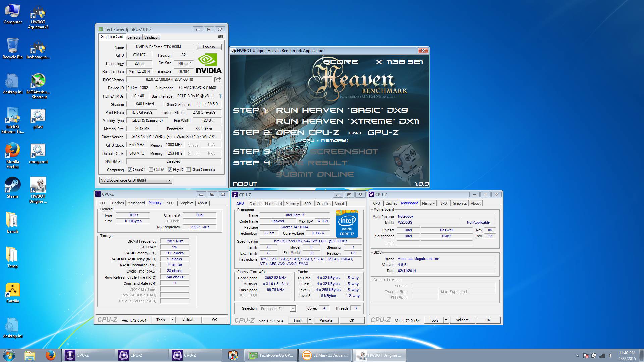Select MSIAfterburner shortcut on desktop
The image size is (644, 362).
[38, 86]
